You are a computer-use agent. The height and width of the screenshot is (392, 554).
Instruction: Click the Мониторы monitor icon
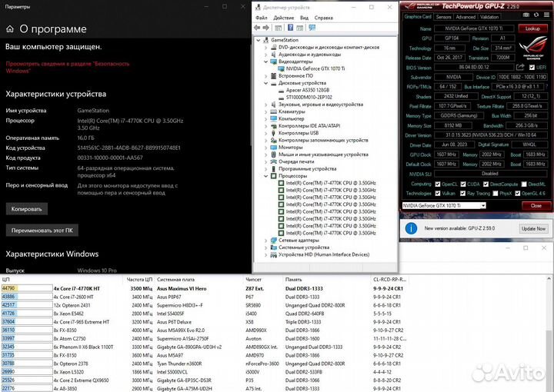point(273,147)
